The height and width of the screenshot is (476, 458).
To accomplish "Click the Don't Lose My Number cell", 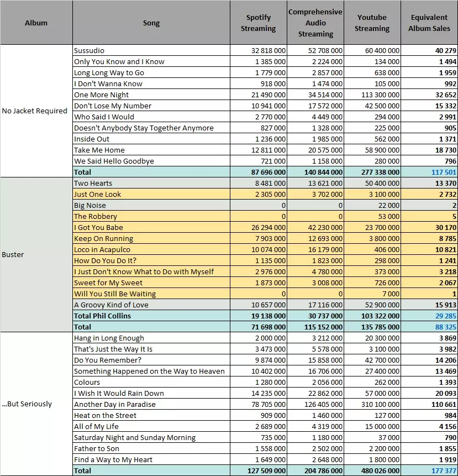I will 151,106.
